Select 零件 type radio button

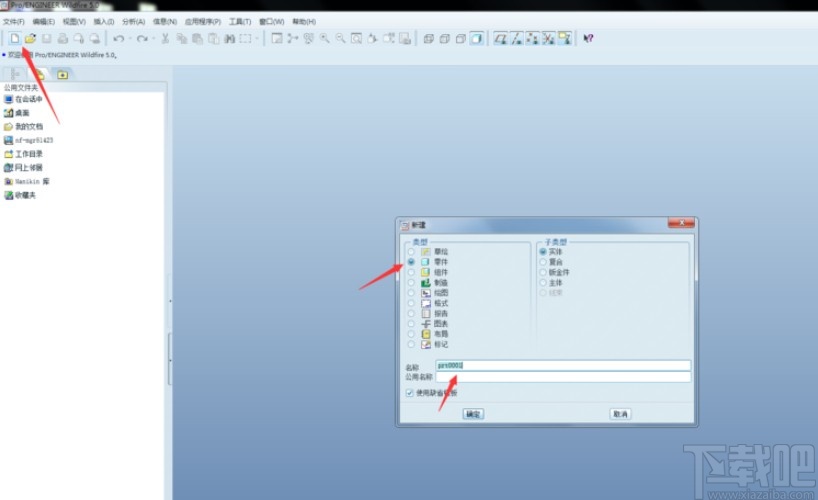coord(411,262)
